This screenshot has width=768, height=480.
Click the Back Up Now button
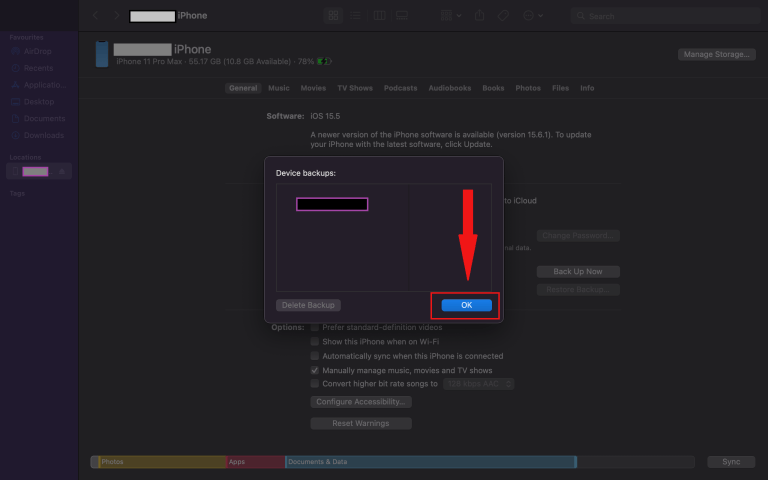pos(578,271)
